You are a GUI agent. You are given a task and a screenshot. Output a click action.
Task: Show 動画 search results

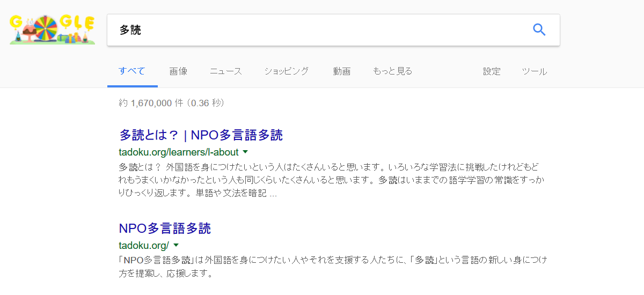pos(341,71)
